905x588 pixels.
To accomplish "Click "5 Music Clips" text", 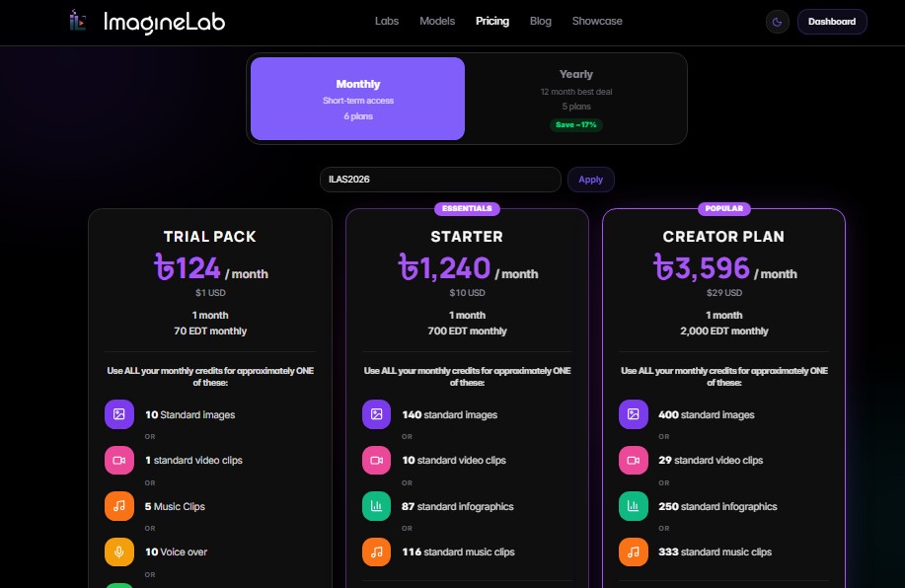I will [175, 507].
